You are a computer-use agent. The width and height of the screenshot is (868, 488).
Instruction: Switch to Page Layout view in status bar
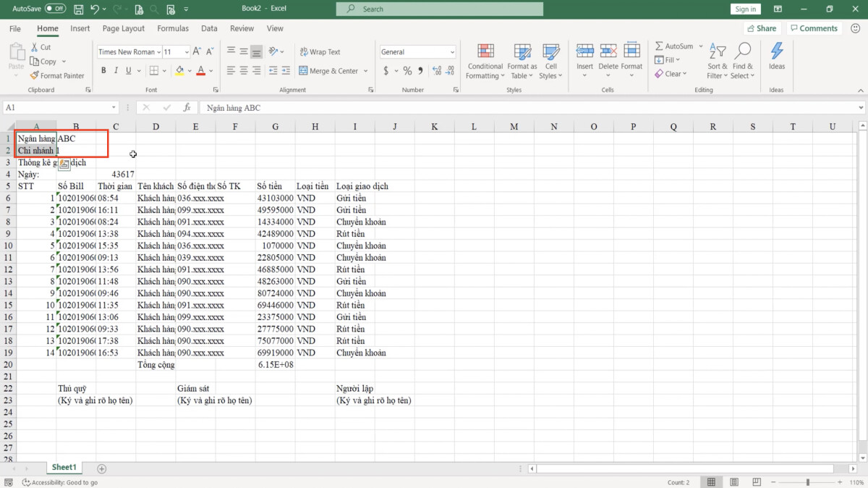(733, 482)
